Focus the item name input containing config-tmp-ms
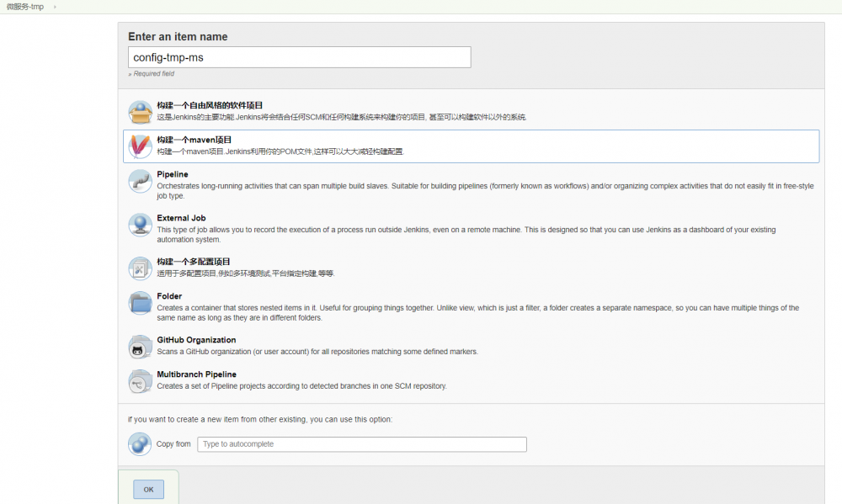Screen dimensions: 842x504 [299, 57]
